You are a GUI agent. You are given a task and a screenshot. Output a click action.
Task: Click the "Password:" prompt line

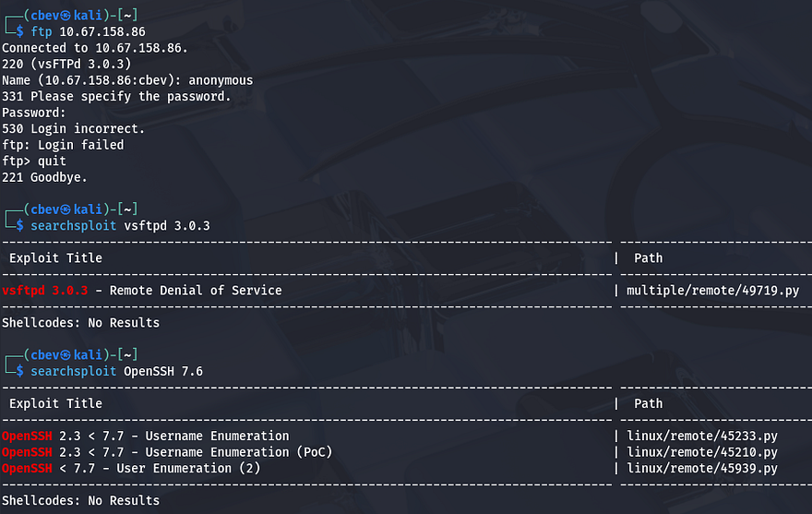tap(34, 113)
